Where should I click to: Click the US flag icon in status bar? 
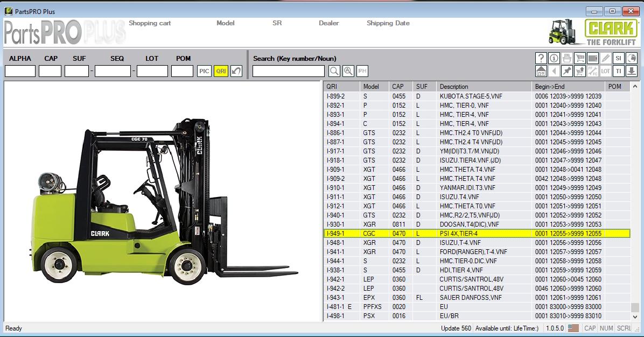[x=573, y=328]
